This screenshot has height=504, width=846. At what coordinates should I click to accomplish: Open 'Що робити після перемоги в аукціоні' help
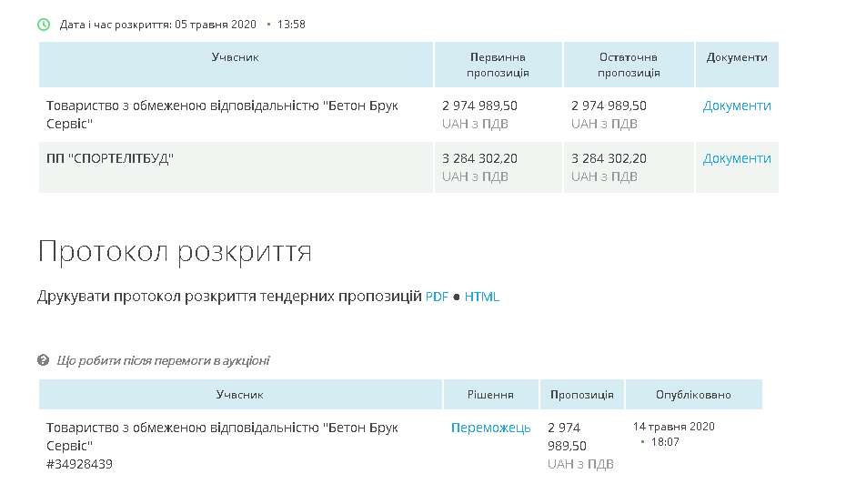click(163, 360)
